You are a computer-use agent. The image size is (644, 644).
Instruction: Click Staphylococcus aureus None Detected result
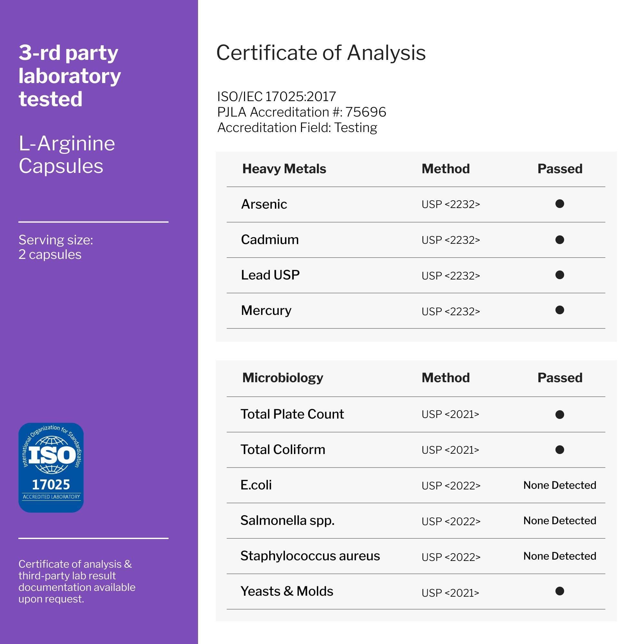point(560,556)
